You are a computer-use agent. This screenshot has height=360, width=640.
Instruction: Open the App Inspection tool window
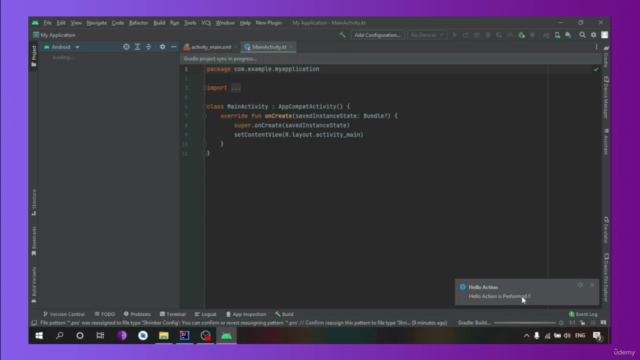[x=246, y=314]
